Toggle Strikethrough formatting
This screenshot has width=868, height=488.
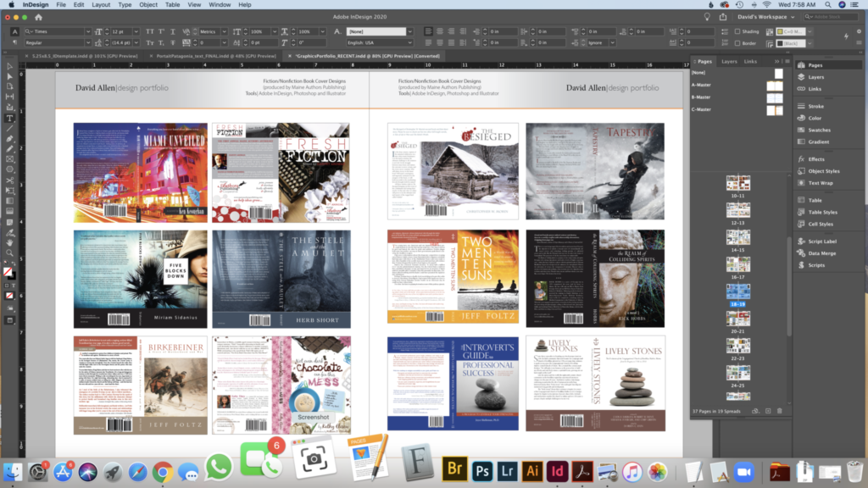tap(173, 42)
